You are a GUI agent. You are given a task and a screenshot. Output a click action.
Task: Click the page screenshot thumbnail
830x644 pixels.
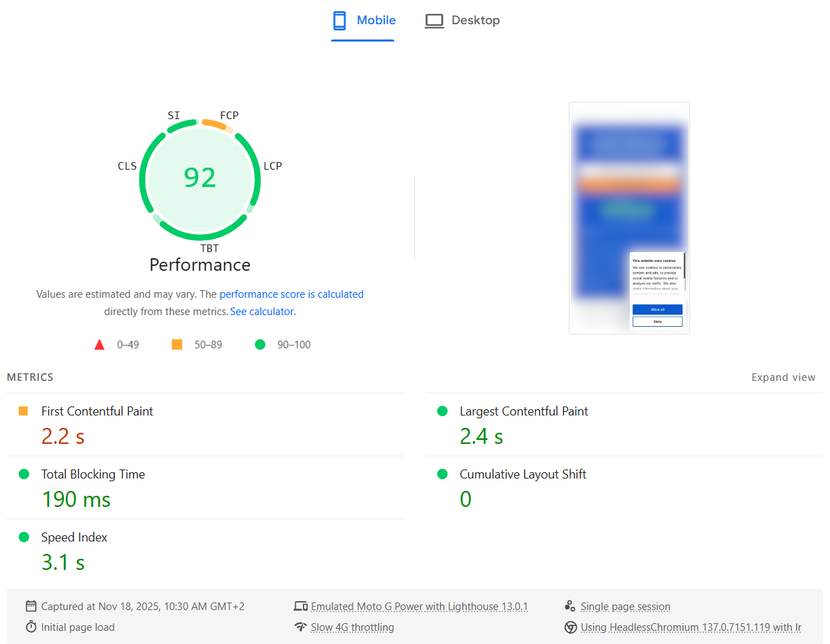629,218
